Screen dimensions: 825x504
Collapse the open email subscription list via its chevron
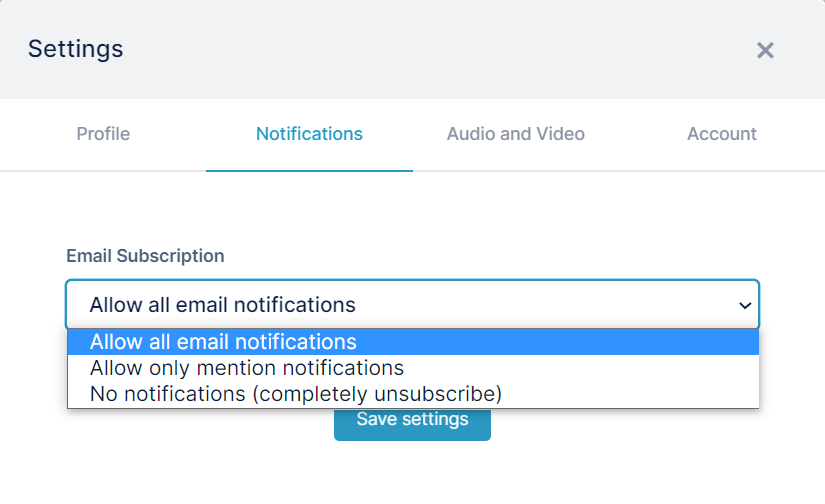pos(744,305)
